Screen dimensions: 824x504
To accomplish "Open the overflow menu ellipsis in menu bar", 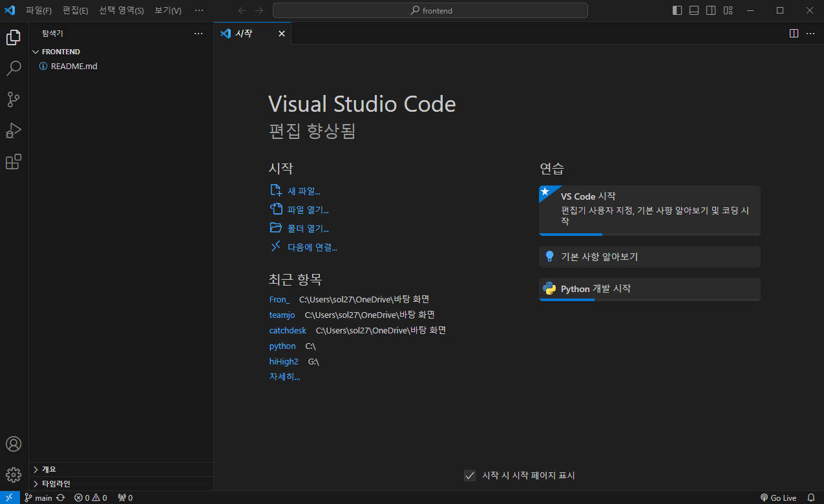I will pyautogui.click(x=199, y=10).
